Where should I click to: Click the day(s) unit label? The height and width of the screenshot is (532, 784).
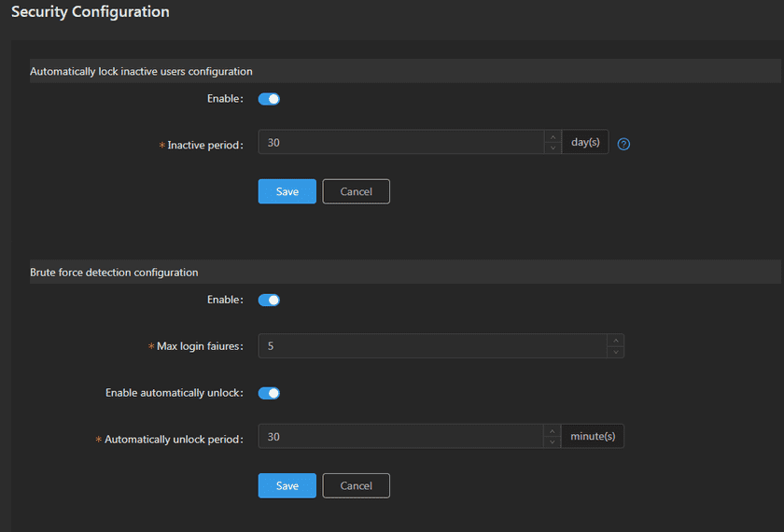pyautogui.click(x=585, y=143)
